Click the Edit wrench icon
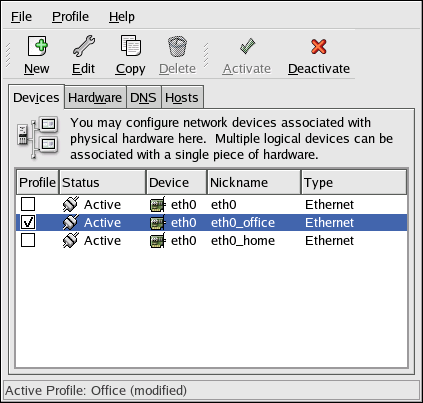Image resolution: width=423 pixels, height=403 pixels. tap(84, 46)
